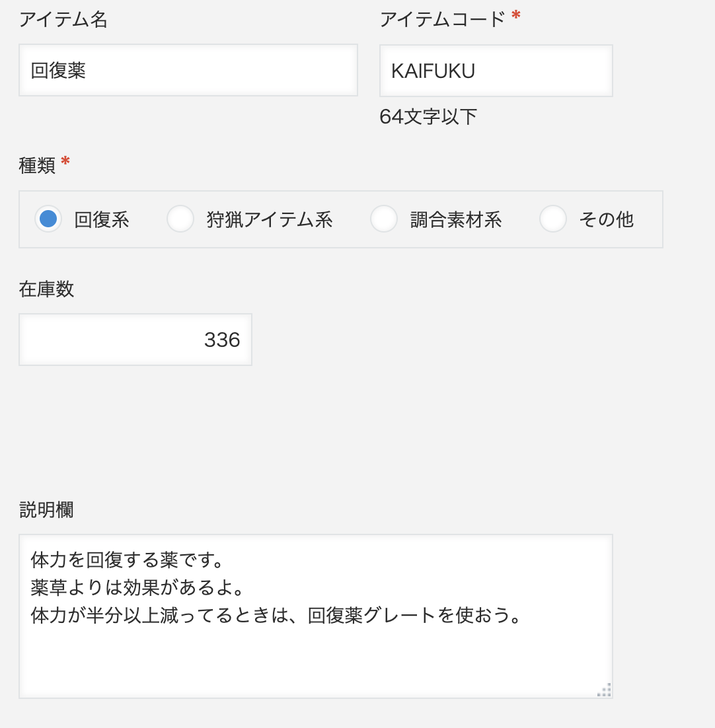715x728 pixels.
Task: Click the 64文字以下 hint text
Action: (428, 117)
